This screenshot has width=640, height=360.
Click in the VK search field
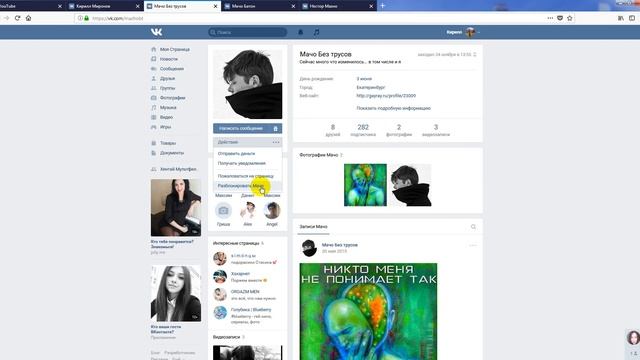tap(247, 32)
